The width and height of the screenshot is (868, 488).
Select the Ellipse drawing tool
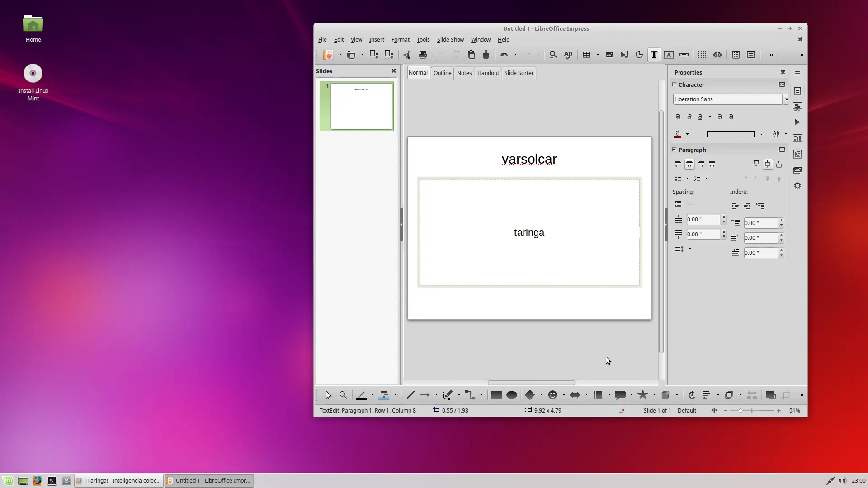click(x=511, y=395)
